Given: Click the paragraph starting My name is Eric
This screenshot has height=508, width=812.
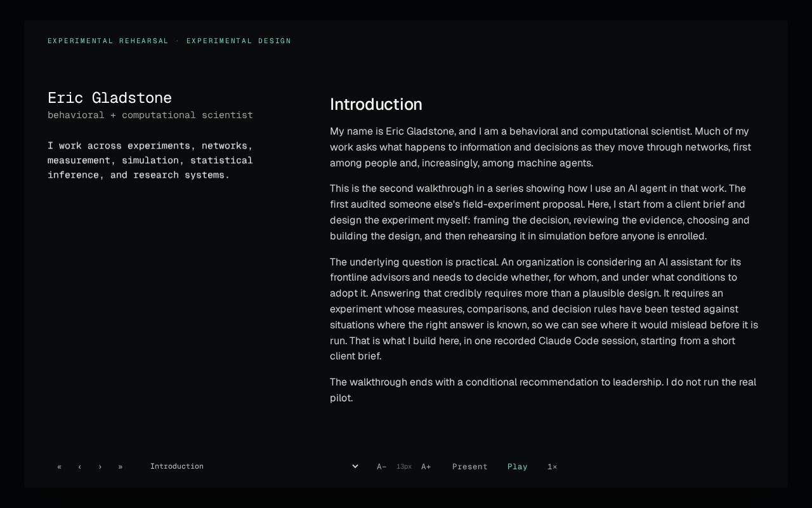Looking at the screenshot, I should 544,147.
